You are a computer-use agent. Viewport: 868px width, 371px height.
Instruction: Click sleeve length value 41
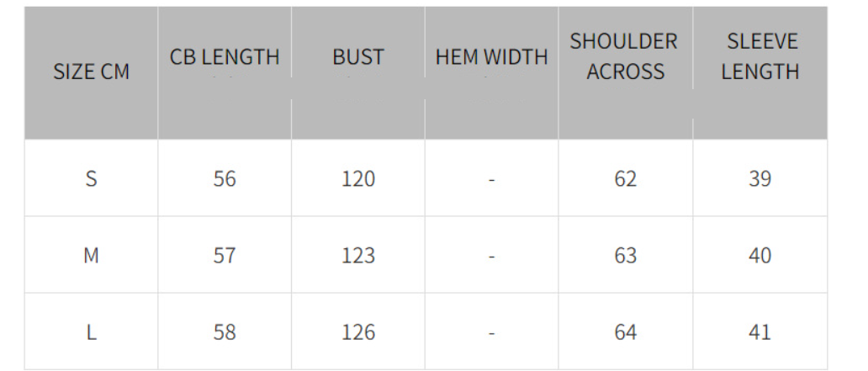point(760,332)
